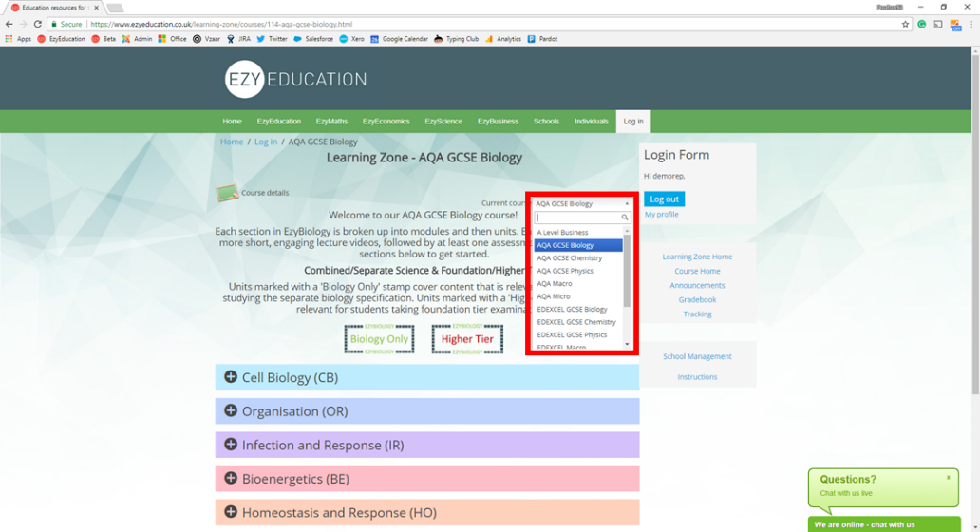Expand Homeostasis and Response (HO) section
The width and height of the screenshot is (980, 532).
pyautogui.click(x=427, y=513)
